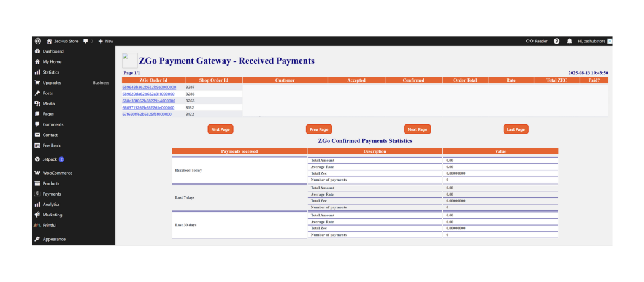Click Total Zec value under Received Today
This screenshot has width=644, height=282.
456,173
